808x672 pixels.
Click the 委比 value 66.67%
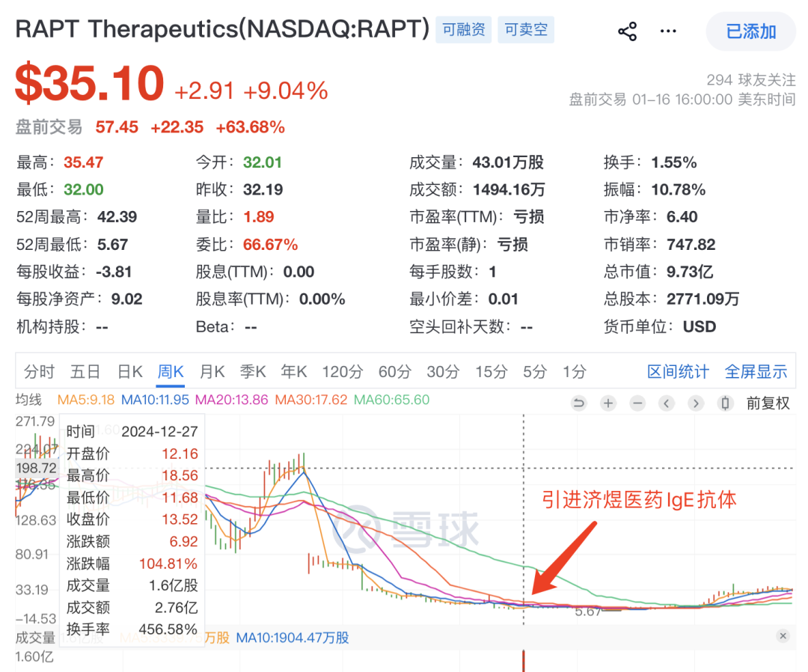click(x=271, y=244)
